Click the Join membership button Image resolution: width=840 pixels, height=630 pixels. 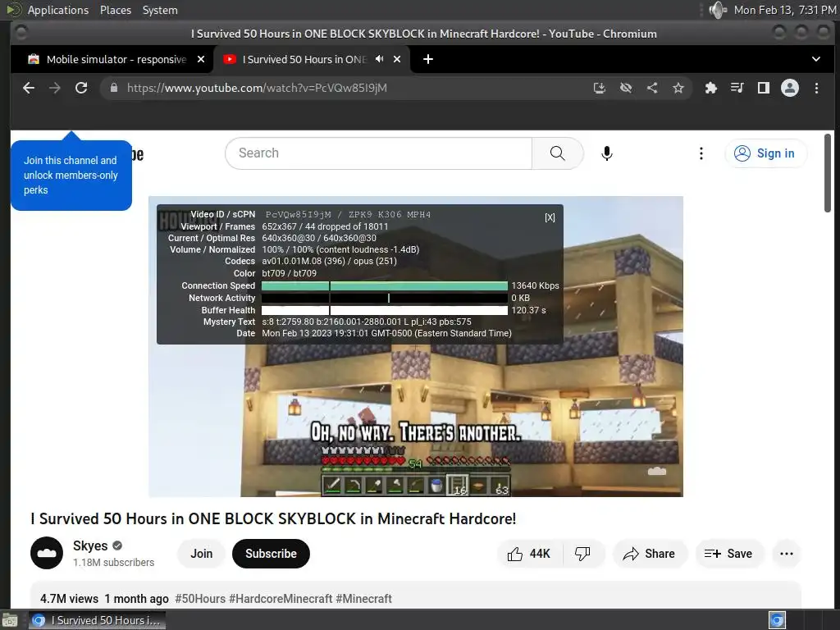[x=202, y=554]
